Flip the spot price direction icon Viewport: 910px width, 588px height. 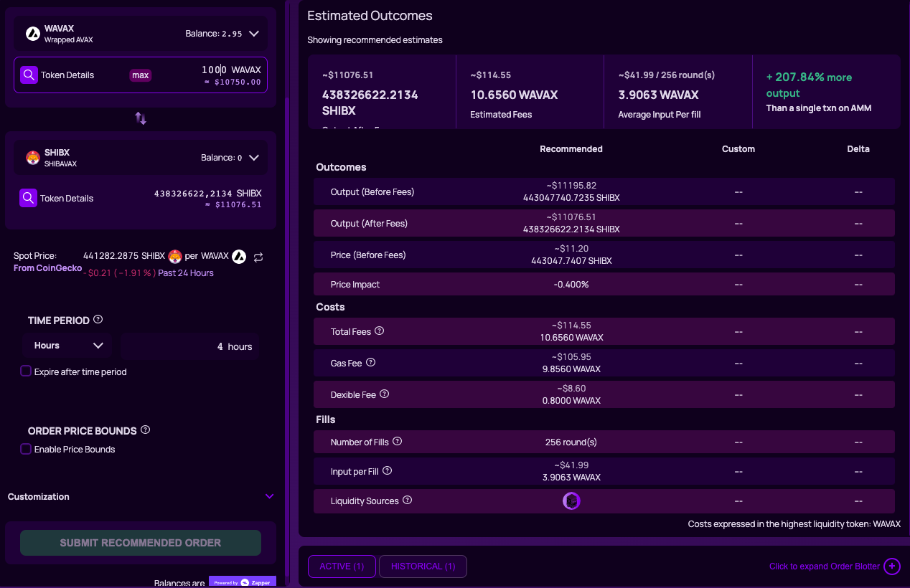coord(258,257)
